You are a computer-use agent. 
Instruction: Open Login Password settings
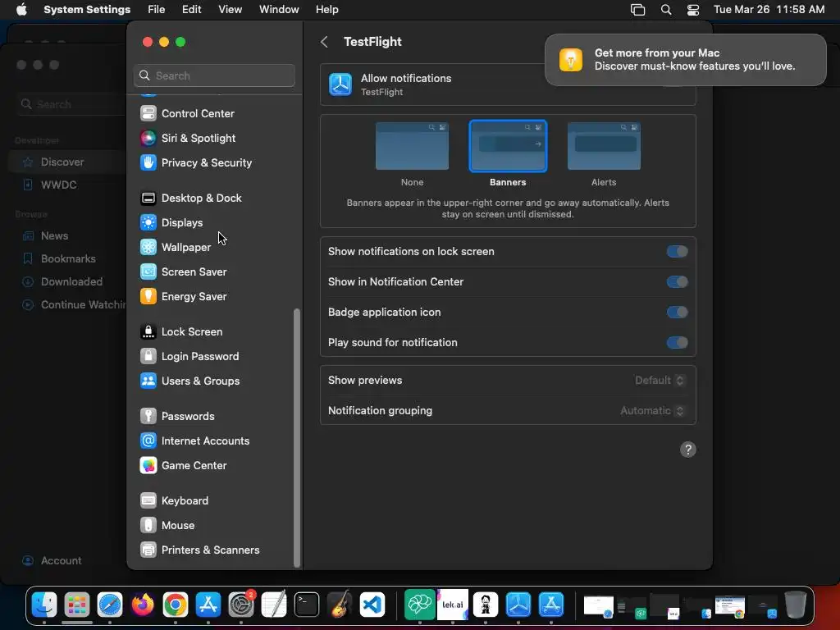(x=189, y=357)
